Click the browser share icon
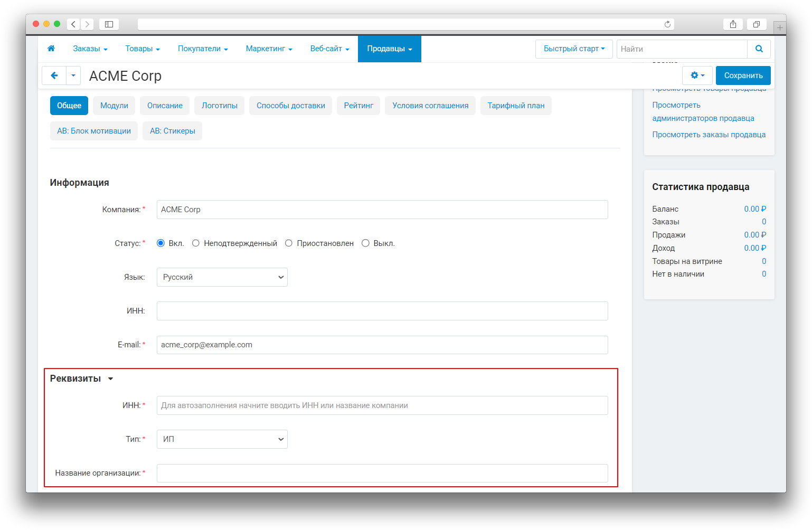This screenshot has height=530, width=812. 733,24
